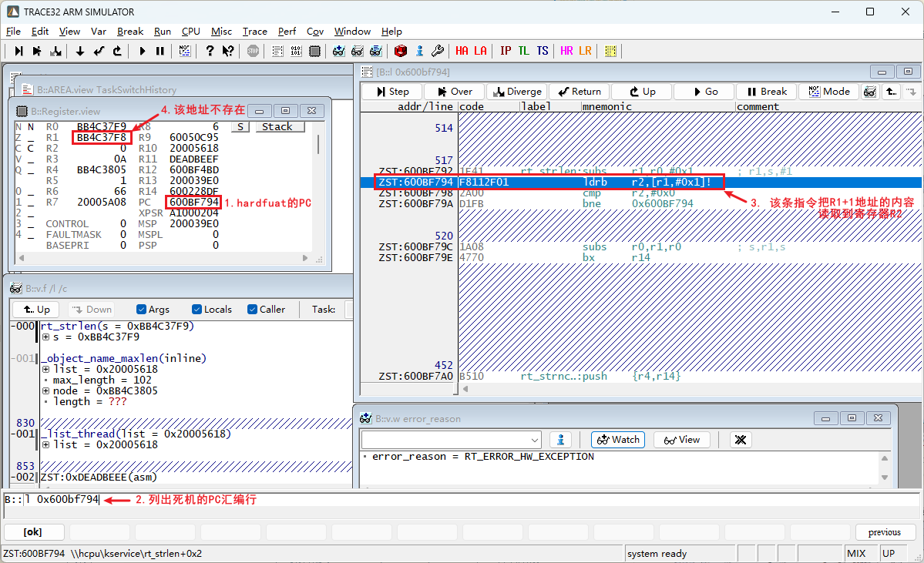Open the Perf menu
Image resolution: width=924 pixels, height=563 pixels.
tap(287, 32)
